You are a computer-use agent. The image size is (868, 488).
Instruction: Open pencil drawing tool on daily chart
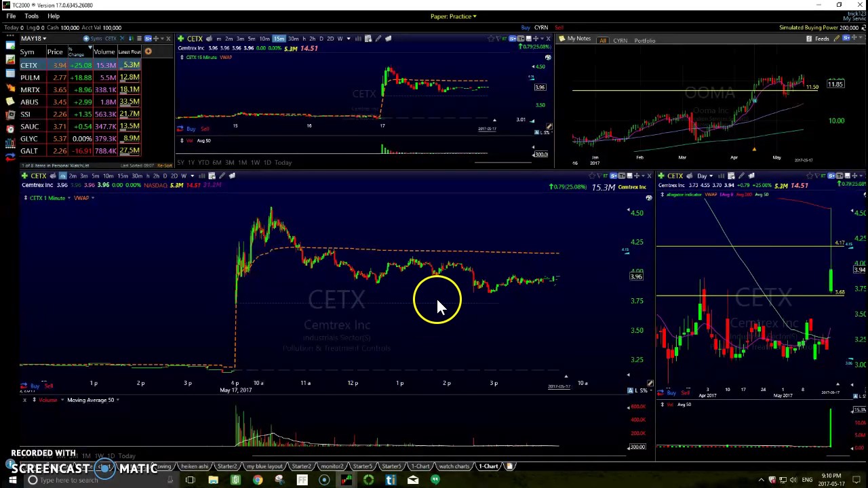tap(741, 176)
